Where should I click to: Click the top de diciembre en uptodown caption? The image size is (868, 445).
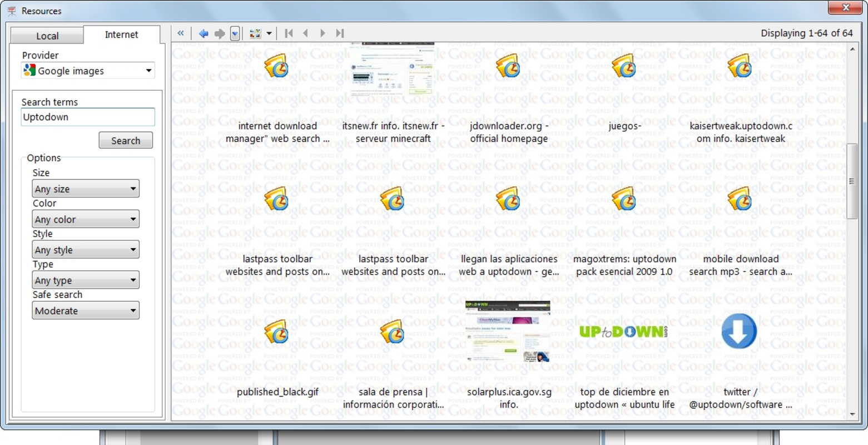pos(624,398)
